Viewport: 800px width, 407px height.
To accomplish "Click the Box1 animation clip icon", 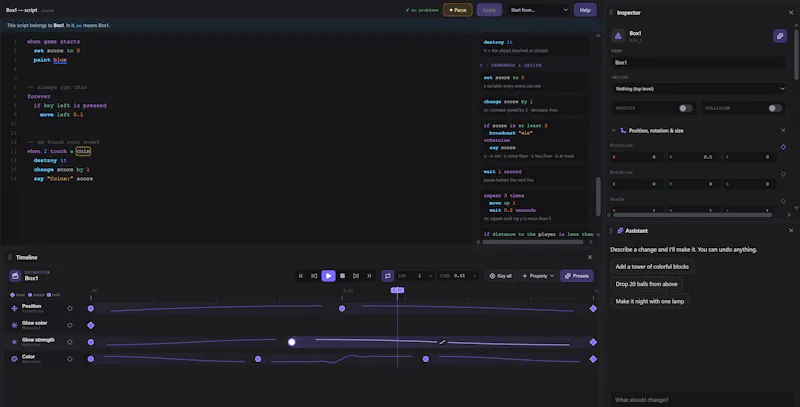I will [x=15, y=276].
